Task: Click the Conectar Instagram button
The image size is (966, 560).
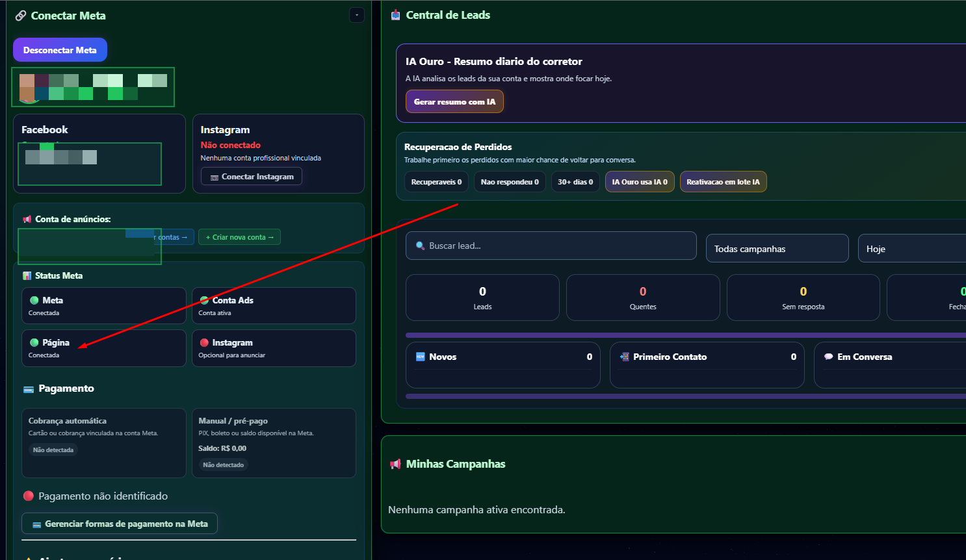Action: coord(251,177)
